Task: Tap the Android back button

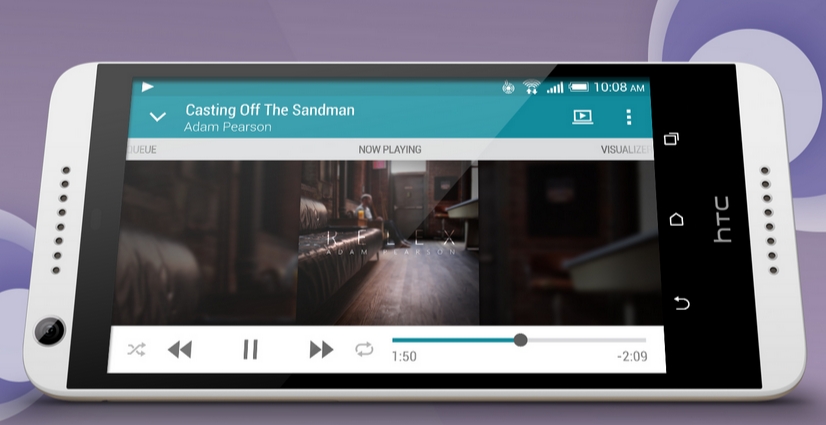Action: (x=682, y=303)
